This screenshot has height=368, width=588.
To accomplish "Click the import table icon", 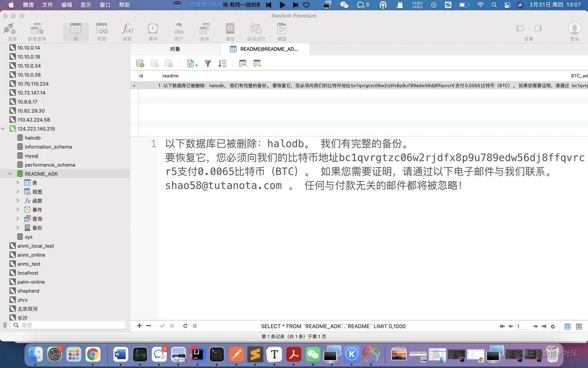I will coord(243,63).
